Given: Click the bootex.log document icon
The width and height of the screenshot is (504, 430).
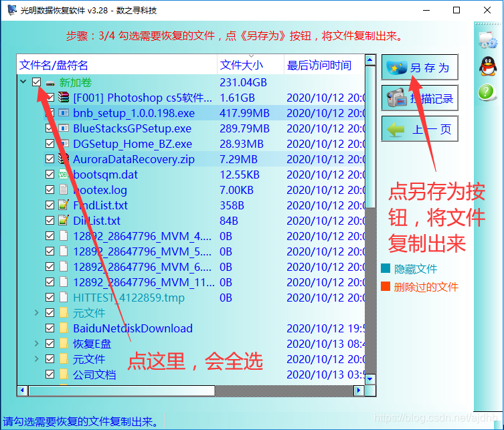Looking at the screenshot, I should click(x=64, y=190).
